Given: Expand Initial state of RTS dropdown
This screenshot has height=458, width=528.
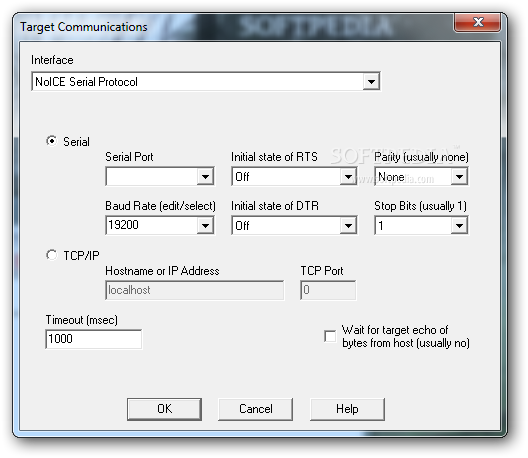Looking at the screenshot, I should pos(348,176).
